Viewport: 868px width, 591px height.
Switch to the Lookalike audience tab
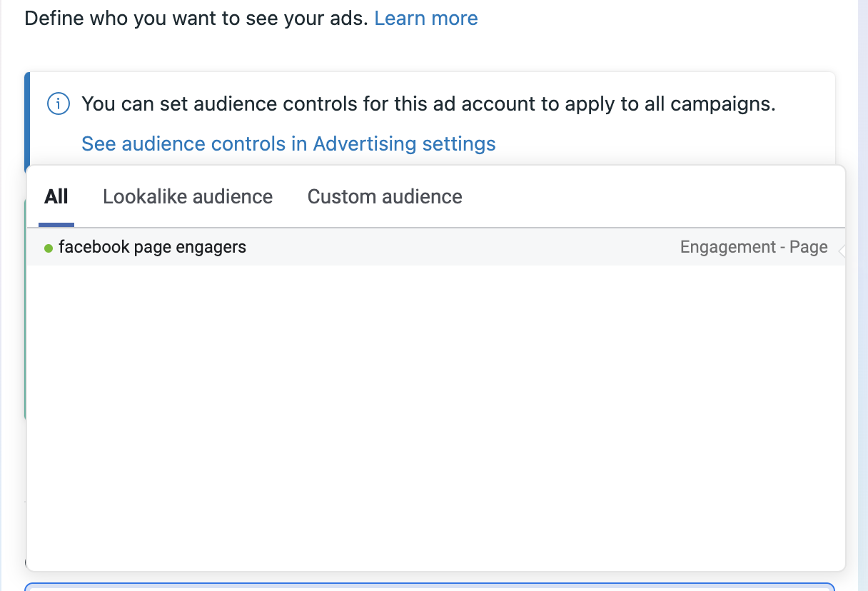(x=188, y=196)
